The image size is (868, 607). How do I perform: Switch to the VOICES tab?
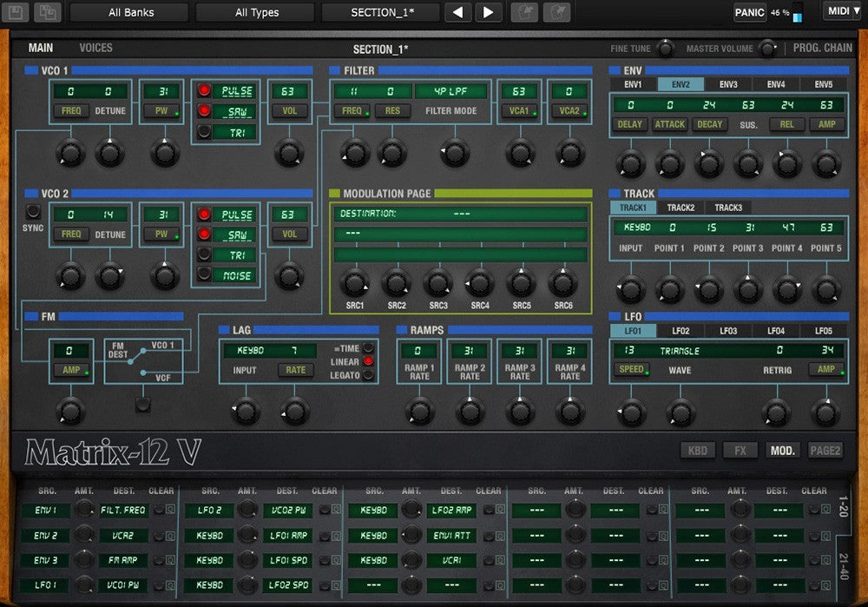click(95, 48)
